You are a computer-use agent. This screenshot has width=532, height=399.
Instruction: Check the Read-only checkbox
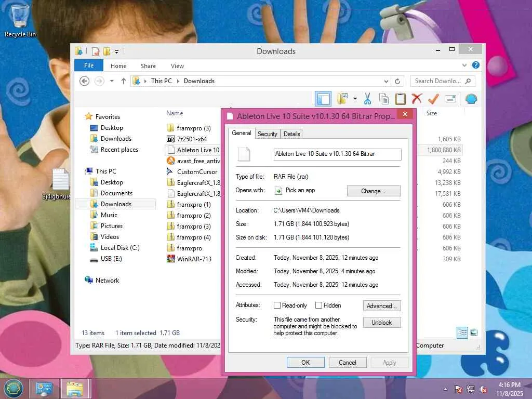[x=277, y=305]
